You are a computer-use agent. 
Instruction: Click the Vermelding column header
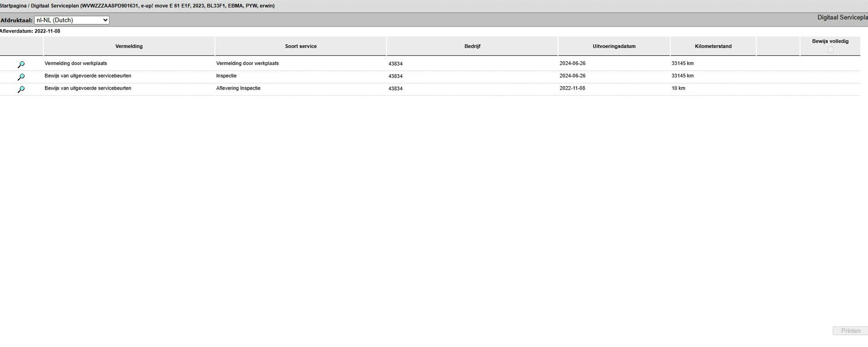coord(129,46)
